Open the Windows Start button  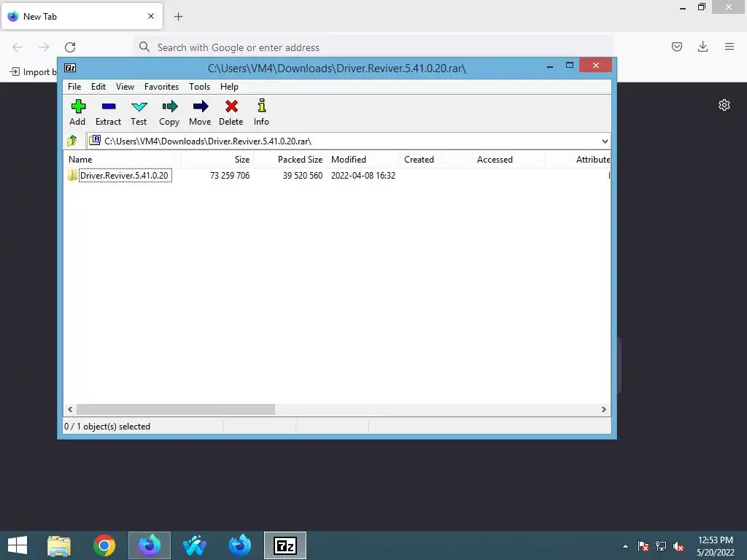click(x=18, y=545)
